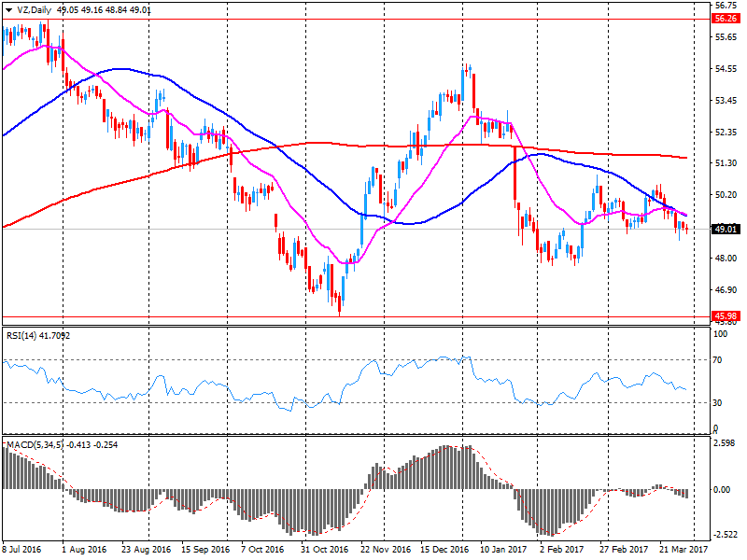Click MACD scale value 0.00
This screenshot has height=560, width=747.
point(723,489)
